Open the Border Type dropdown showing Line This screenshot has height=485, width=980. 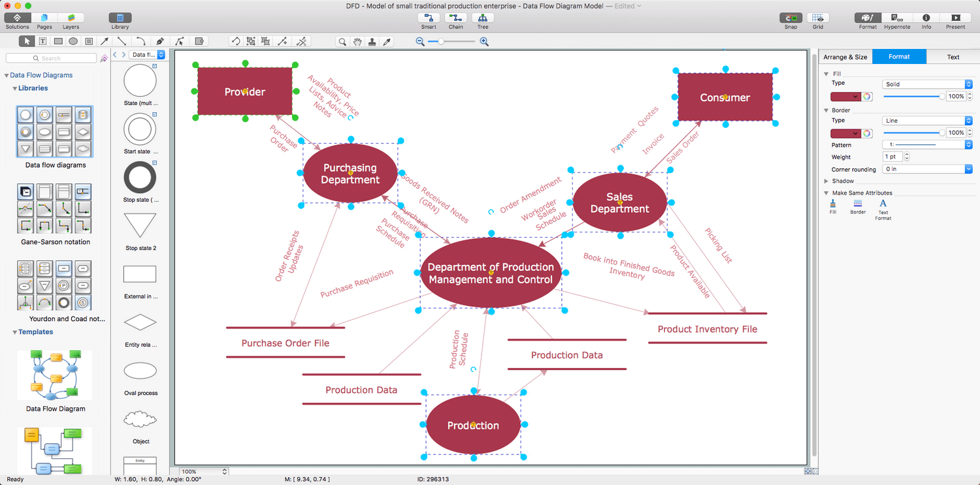point(927,121)
